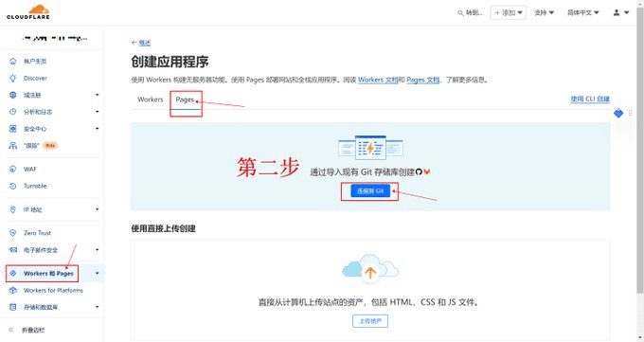Open the account home sidebar icon

click(x=12, y=62)
